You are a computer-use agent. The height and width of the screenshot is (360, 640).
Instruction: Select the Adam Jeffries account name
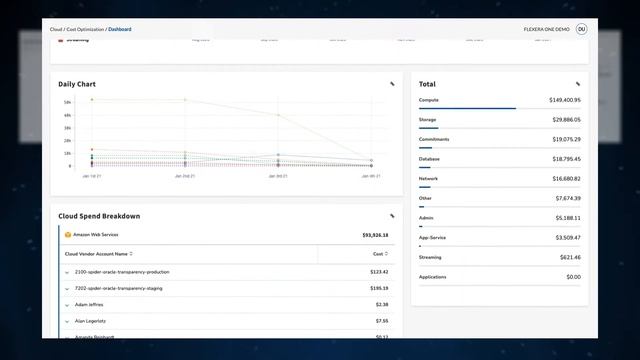tap(89, 304)
